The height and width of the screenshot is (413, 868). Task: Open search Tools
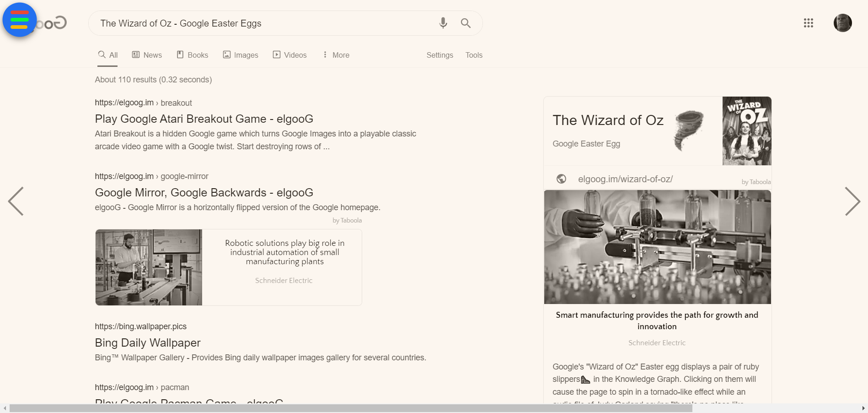pos(474,55)
